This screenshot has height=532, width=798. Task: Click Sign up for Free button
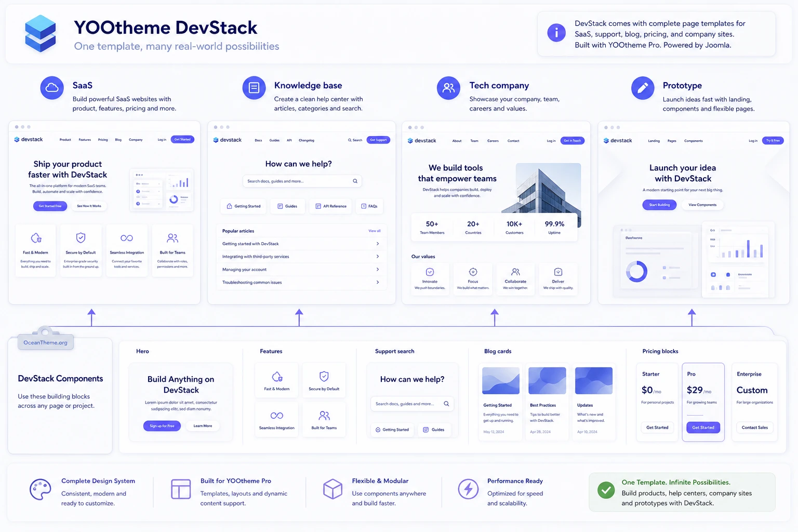162,426
